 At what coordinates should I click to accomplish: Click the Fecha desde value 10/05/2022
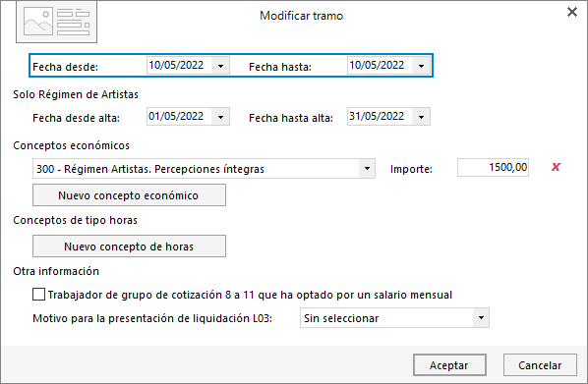pyautogui.click(x=176, y=65)
